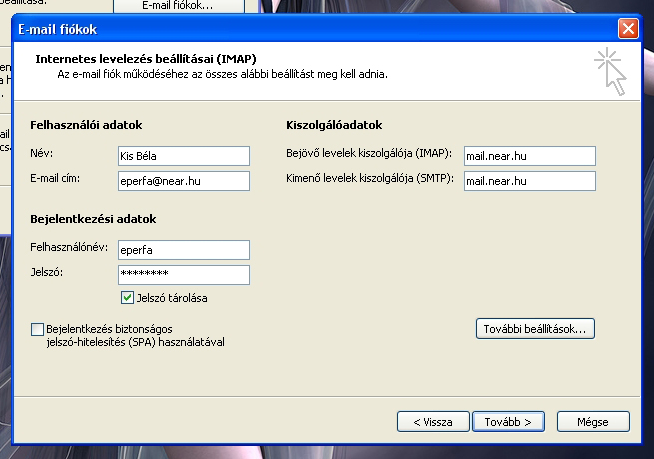Click the wizard cursor icon in header
The image size is (654, 459).
(x=609, y=71)
